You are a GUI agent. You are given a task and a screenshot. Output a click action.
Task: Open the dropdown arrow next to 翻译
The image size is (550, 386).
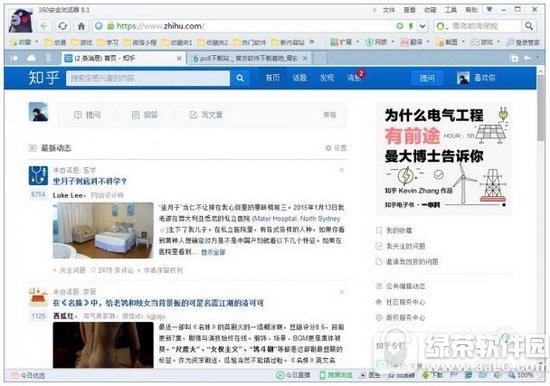pyautogui.click(x=428, y=42)
